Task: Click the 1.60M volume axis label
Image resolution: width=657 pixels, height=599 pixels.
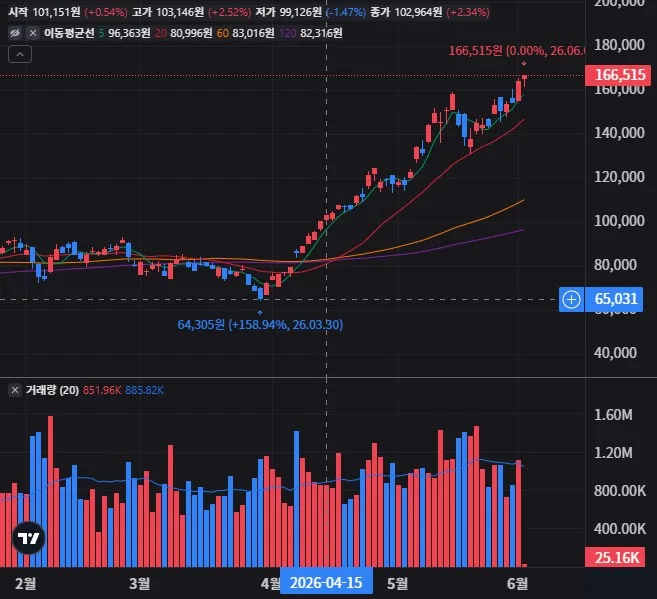Action: pyautogui.click(x=613, y=415)
